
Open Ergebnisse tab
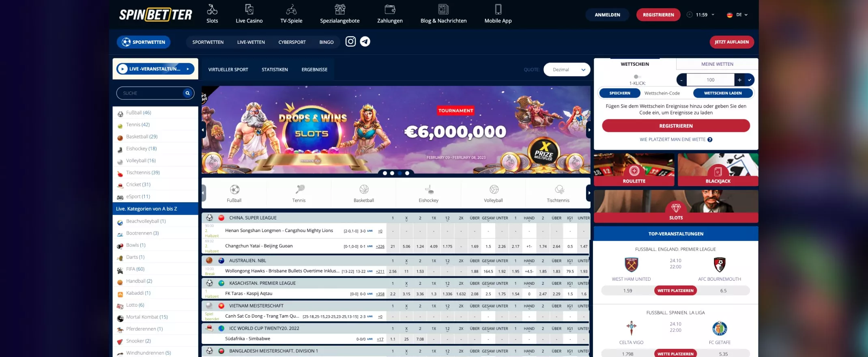314,70
